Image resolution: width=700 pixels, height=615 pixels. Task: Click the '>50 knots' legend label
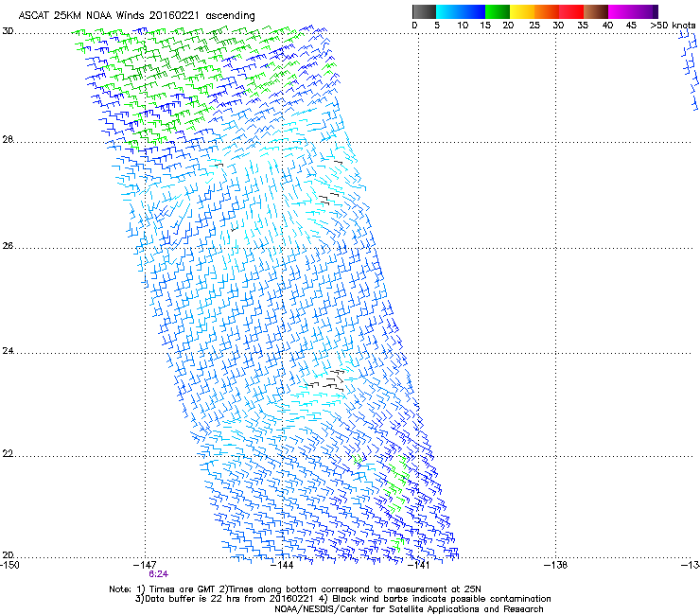click(x=673, y=26)
